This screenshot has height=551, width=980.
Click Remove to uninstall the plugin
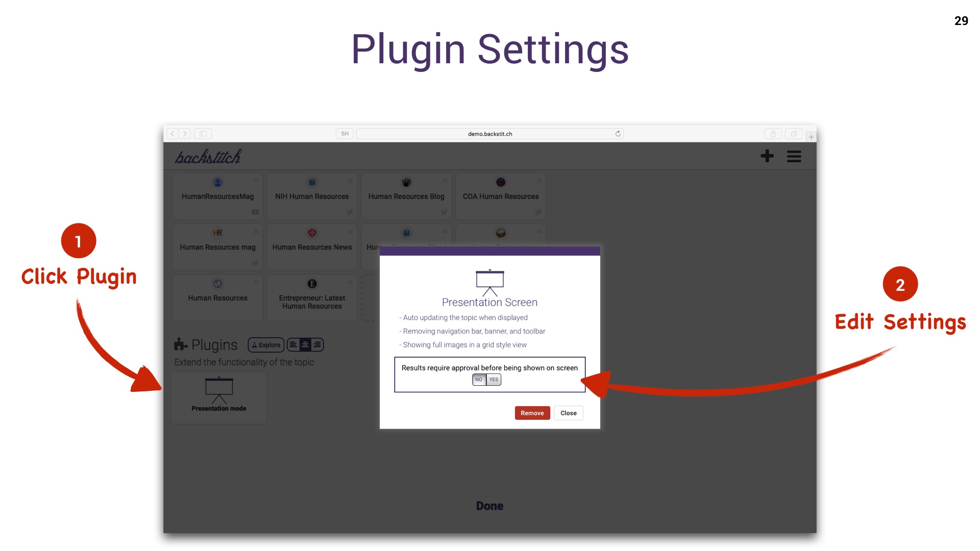click(532, 412)
